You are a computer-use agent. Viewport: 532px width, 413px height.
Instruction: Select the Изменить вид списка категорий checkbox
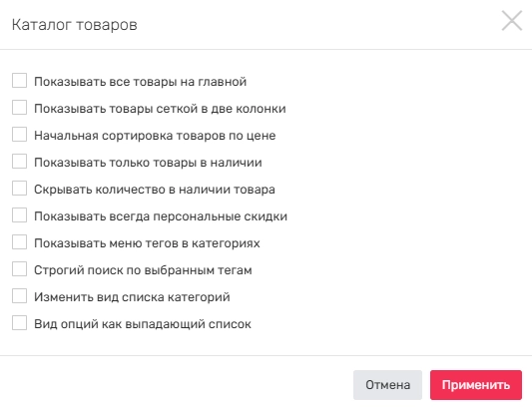[x=19, y=296]
